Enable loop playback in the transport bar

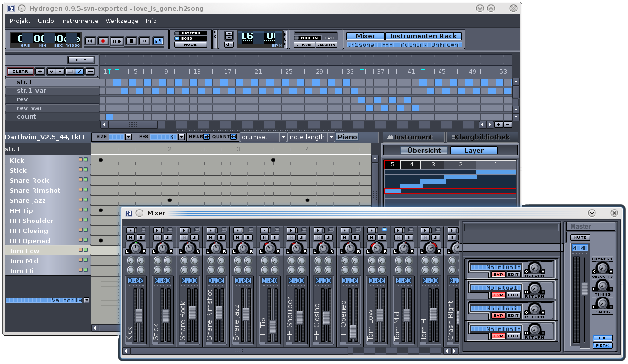(158, 41)
